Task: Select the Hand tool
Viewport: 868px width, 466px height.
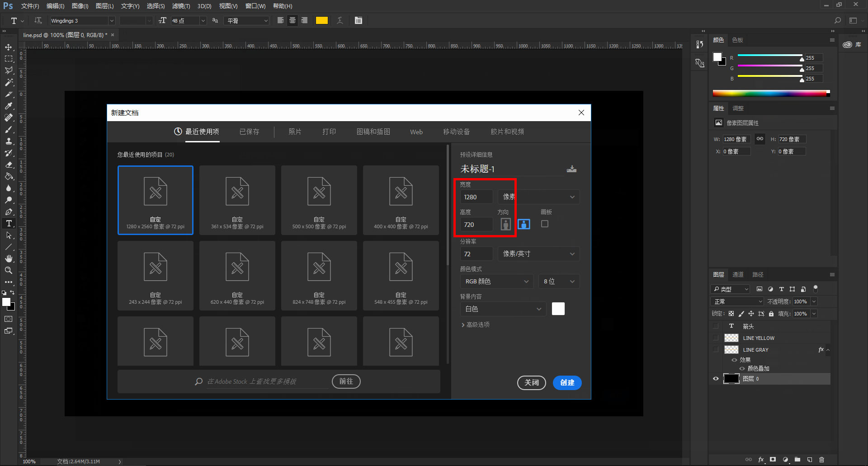Action: [9, 259]
